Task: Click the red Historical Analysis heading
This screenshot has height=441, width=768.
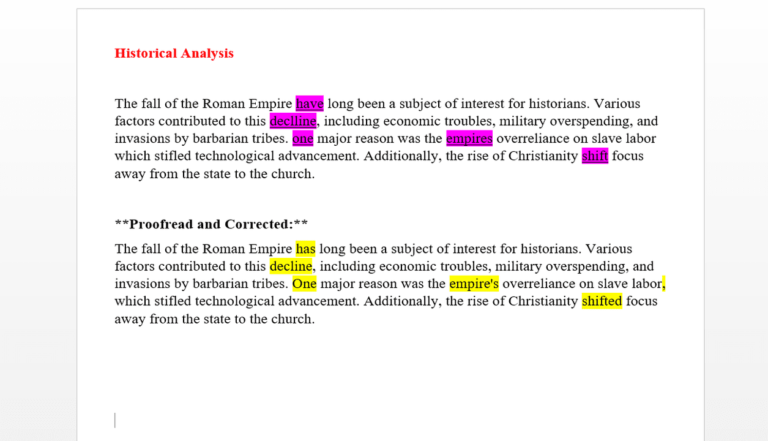Action: (174, 53)
